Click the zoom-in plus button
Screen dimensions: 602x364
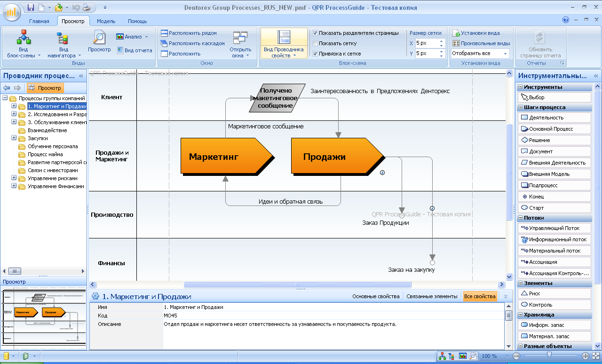tap(585, 356)
